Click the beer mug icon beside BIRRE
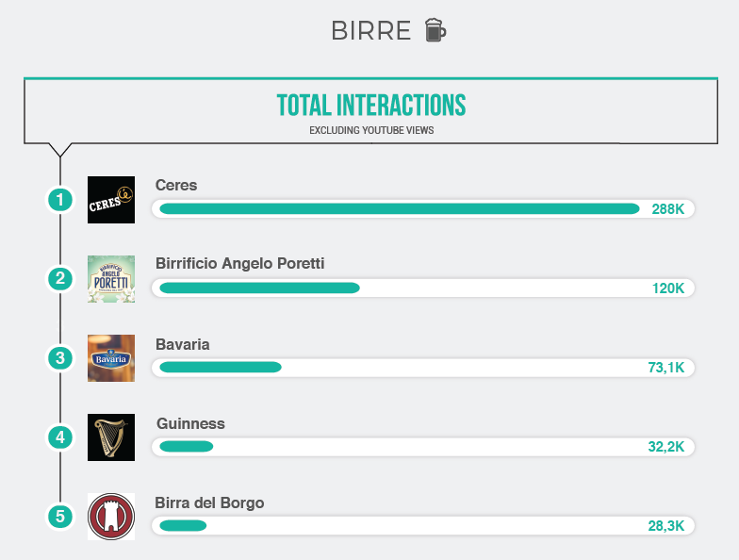 435,30
